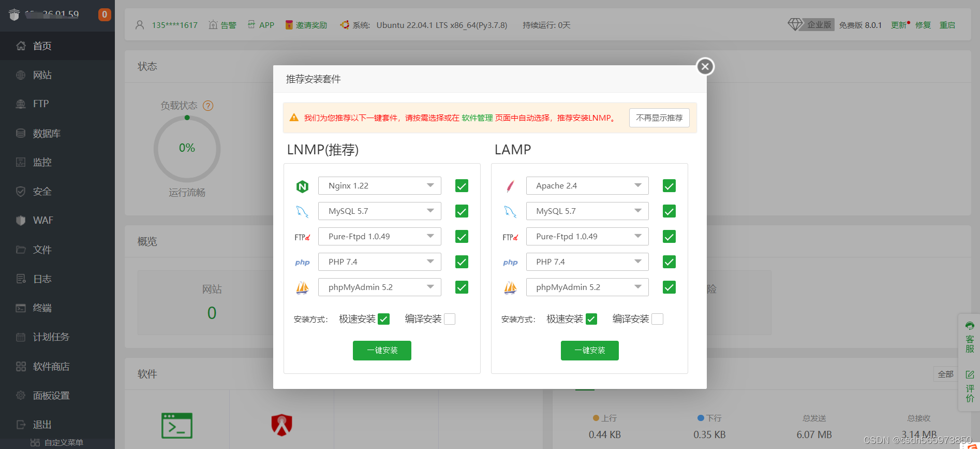980x449 pixels.
Task: Click the notification count badge 0
Action: point(105,15)
